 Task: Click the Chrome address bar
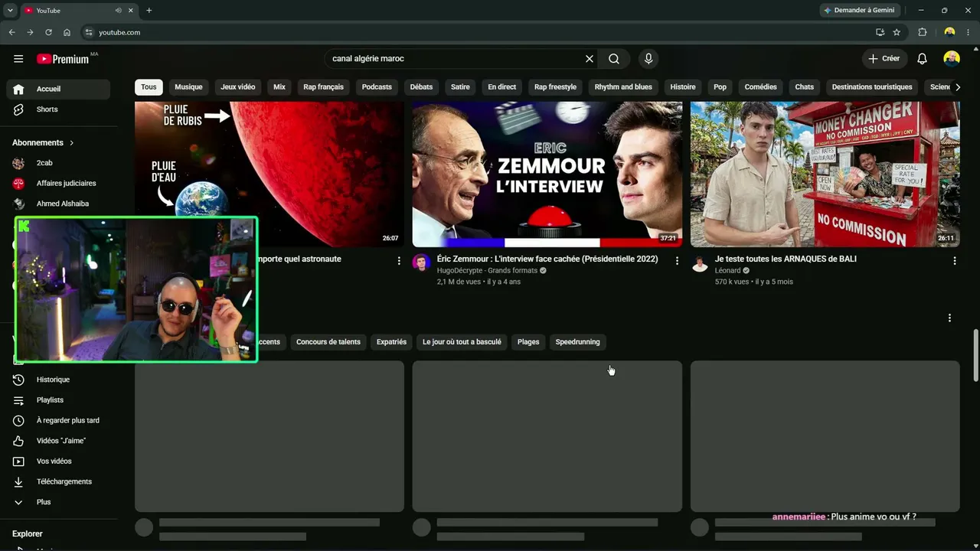pos(482,32)
